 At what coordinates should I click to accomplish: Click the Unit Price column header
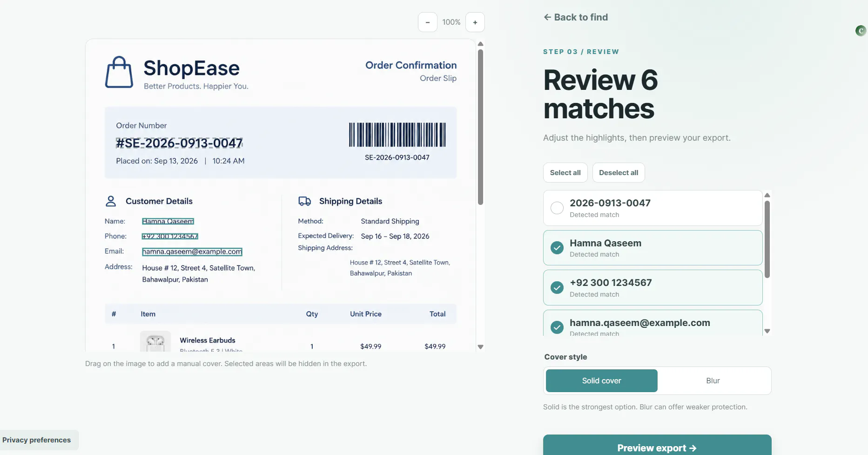[x=366, y=314]
